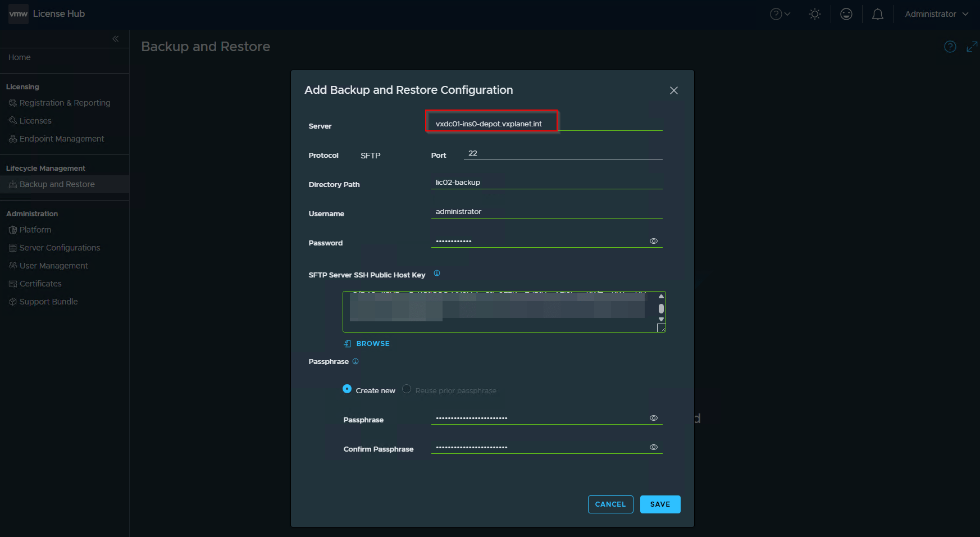This screenshot has height=537, width=980.
Task: Open the notifications bell
Action: (x=877, y=14)
